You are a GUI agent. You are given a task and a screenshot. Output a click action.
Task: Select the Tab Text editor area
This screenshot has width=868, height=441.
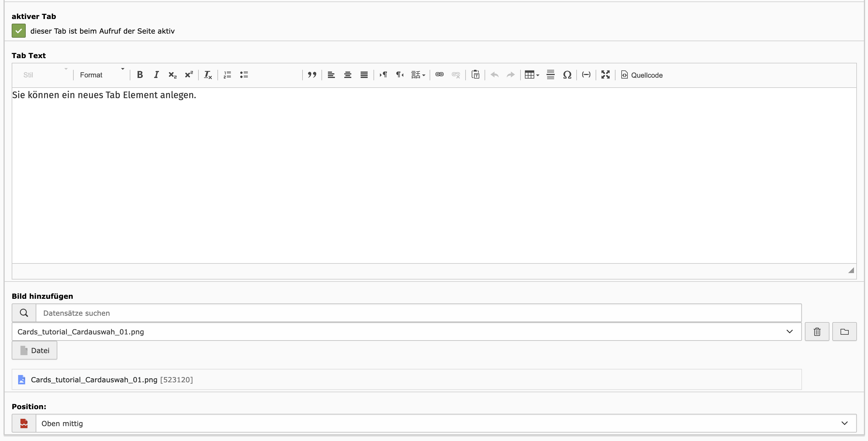(433, 179)
